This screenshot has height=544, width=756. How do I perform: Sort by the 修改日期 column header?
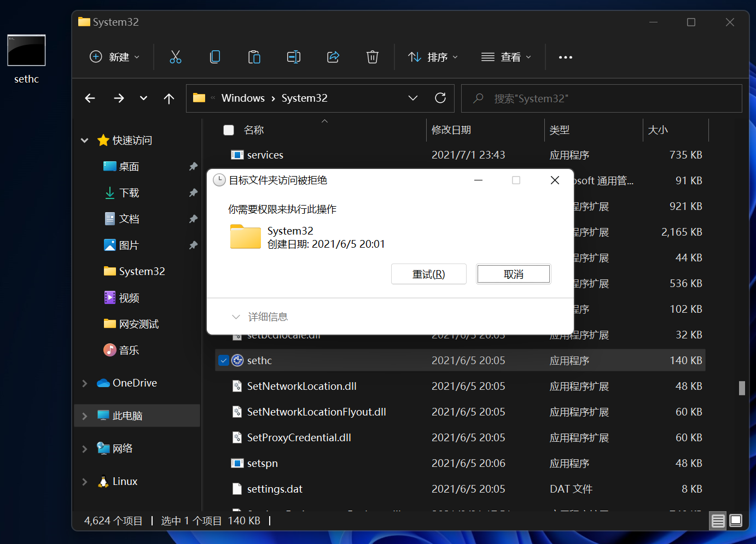pos(451,130)
